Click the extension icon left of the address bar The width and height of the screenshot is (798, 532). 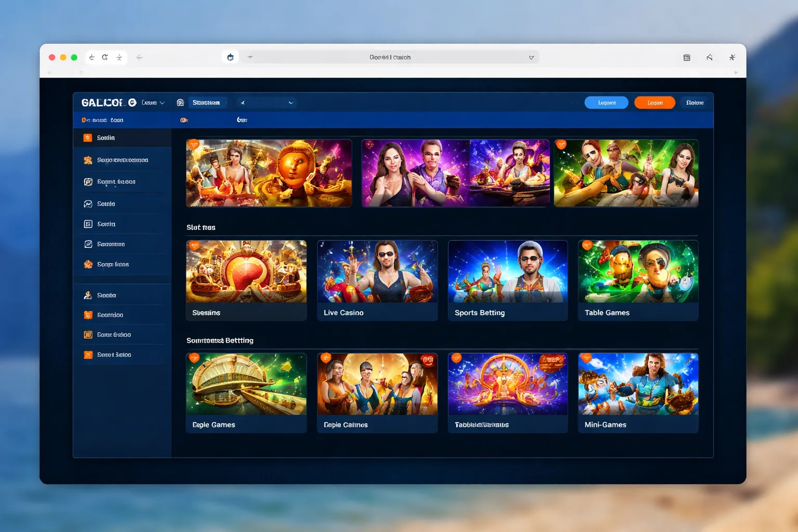[x=230, y=57]
